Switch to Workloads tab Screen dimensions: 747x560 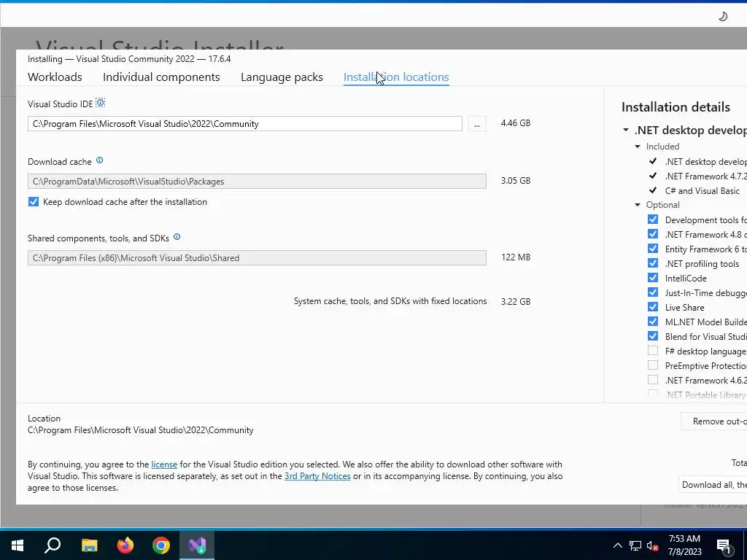[x=55, y=77]
